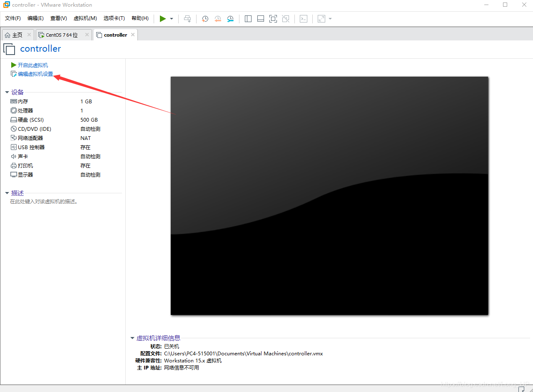Click the Unity mode toolbar icon
Screen dimensions: 533x392
[x=286, y=19]
